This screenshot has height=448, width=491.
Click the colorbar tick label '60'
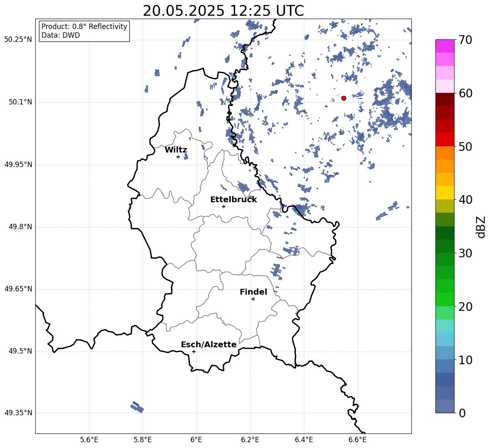[465, 93]
